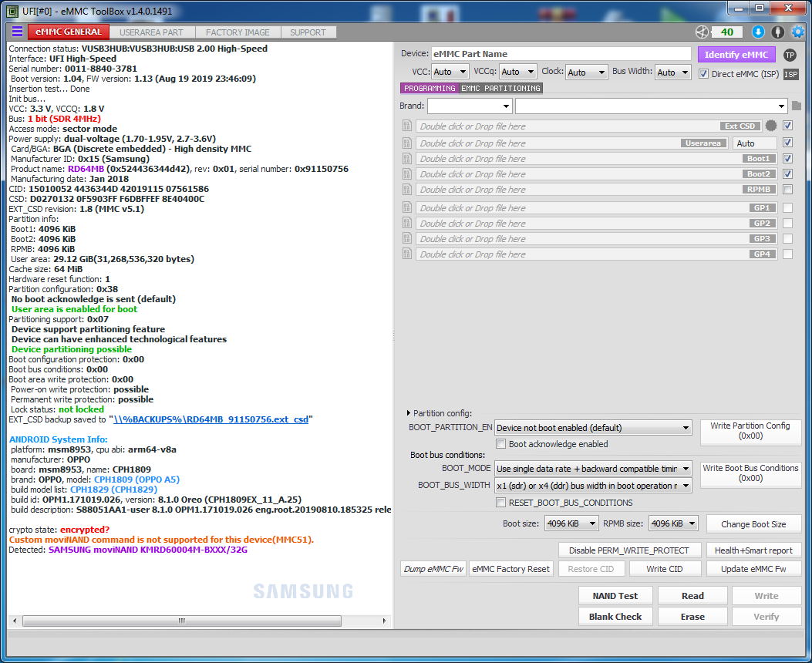Click file icon of Userarea row

tap(407, 143)
